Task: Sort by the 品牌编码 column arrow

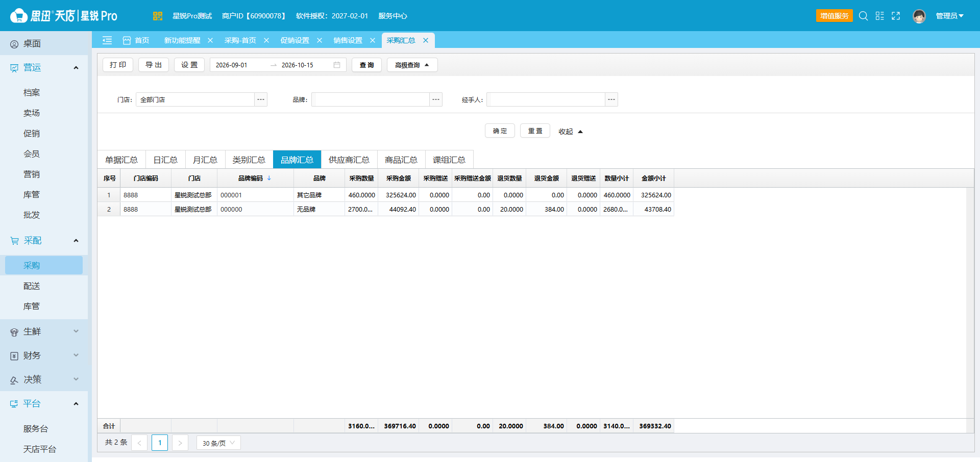Action: click(x=269, y=178)
